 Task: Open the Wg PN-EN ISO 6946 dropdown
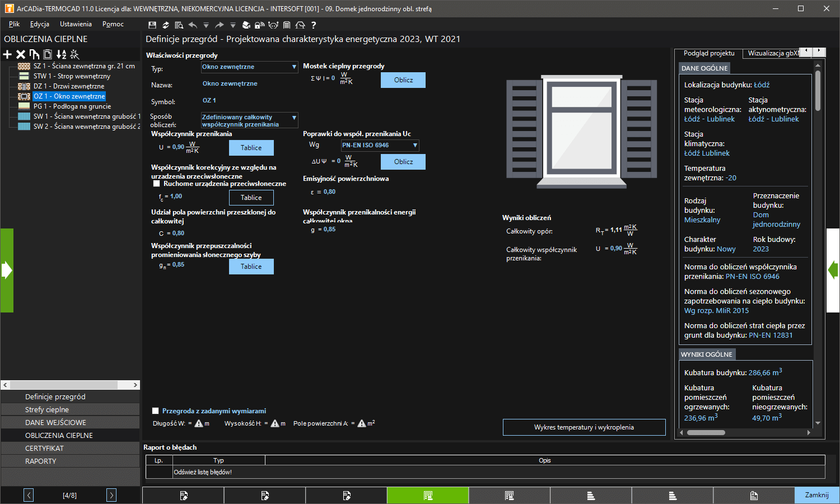(380, 146)
